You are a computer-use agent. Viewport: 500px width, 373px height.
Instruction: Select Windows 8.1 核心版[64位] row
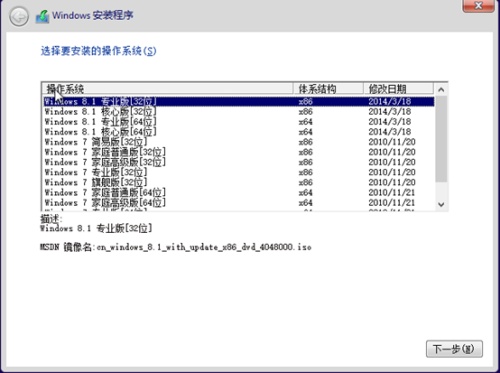(x=239, y=132)
